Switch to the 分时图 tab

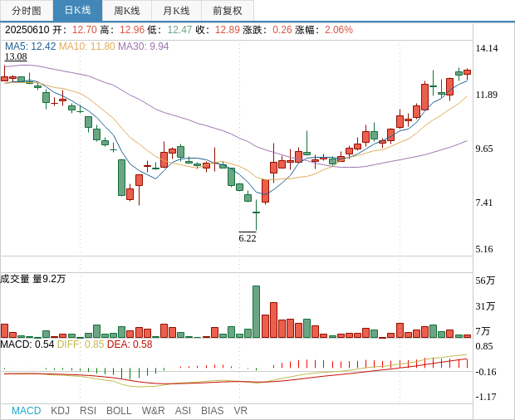[x=27, y=11]
